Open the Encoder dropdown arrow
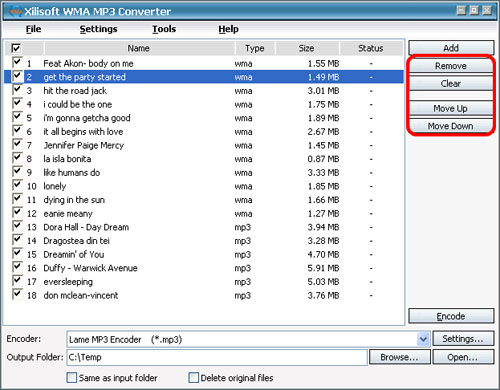 point(423,339)
